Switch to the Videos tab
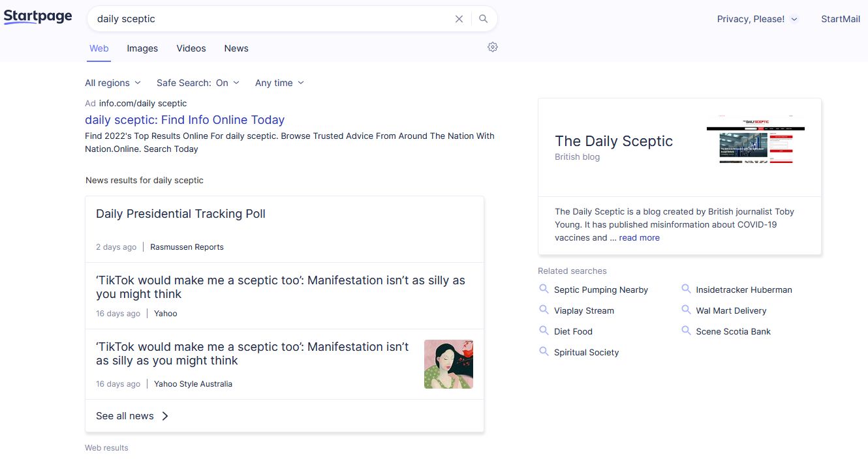Screen dimensions: 868x461 (191, 48)
